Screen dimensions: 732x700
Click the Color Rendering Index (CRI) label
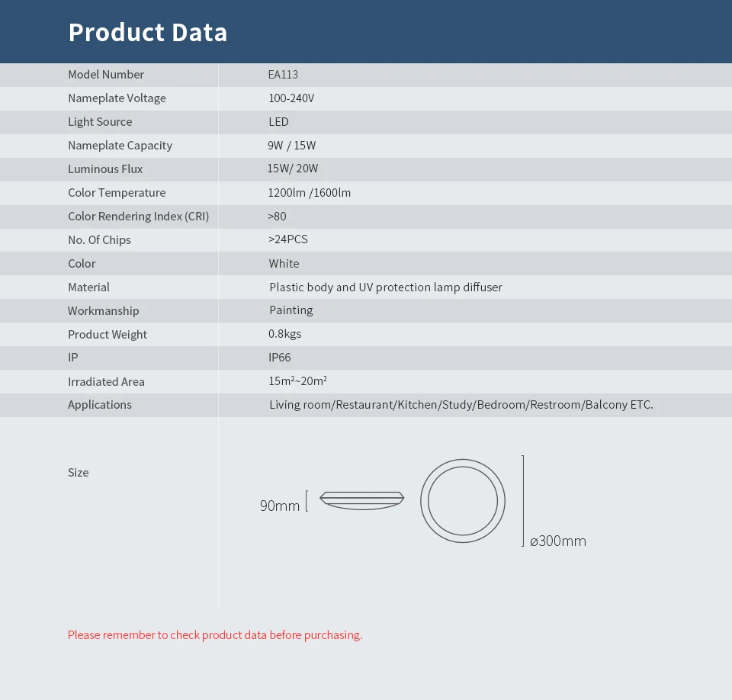point(138,217)
